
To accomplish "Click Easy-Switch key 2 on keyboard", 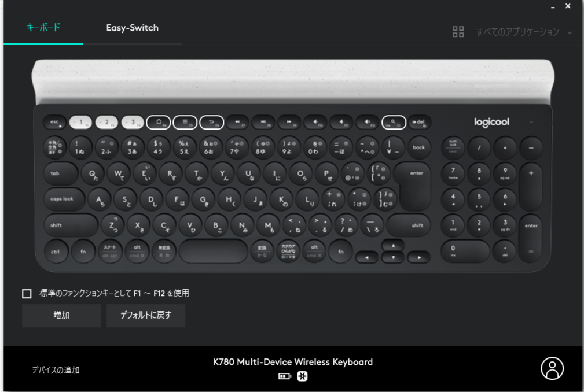I will [x=106, y=122].
